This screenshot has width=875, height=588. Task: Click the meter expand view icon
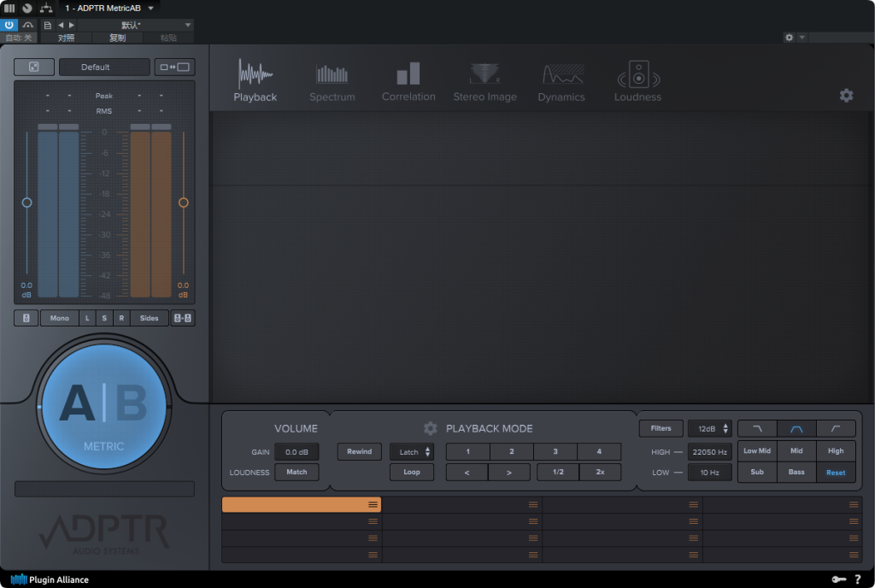(34, 67)
